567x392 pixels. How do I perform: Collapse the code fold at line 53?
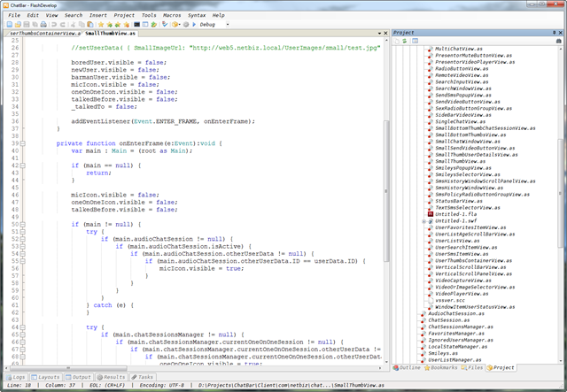(23, 246)
